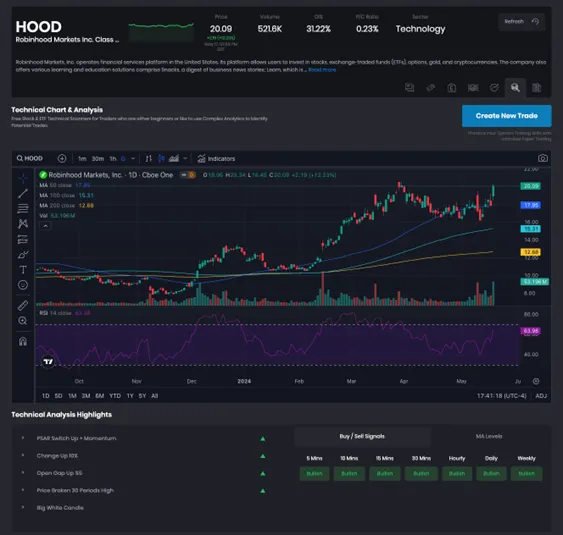Open the emoji icons tool

[x=23, y=285]
